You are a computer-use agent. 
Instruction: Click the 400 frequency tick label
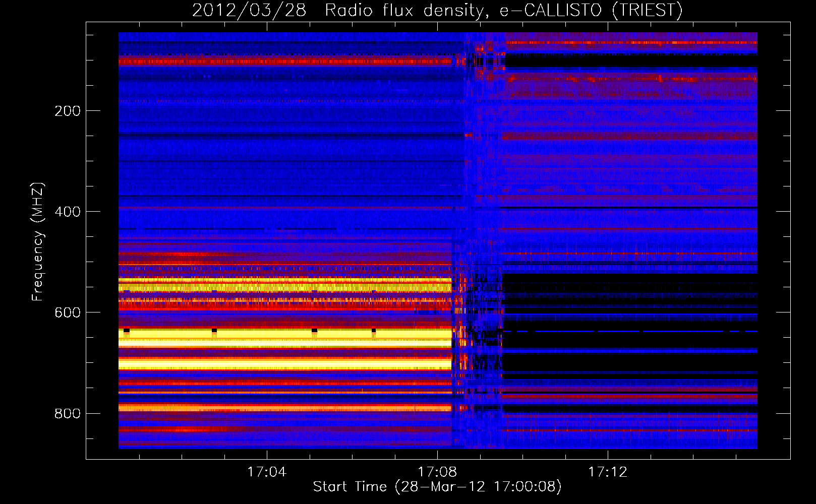(x=68, y=212)
